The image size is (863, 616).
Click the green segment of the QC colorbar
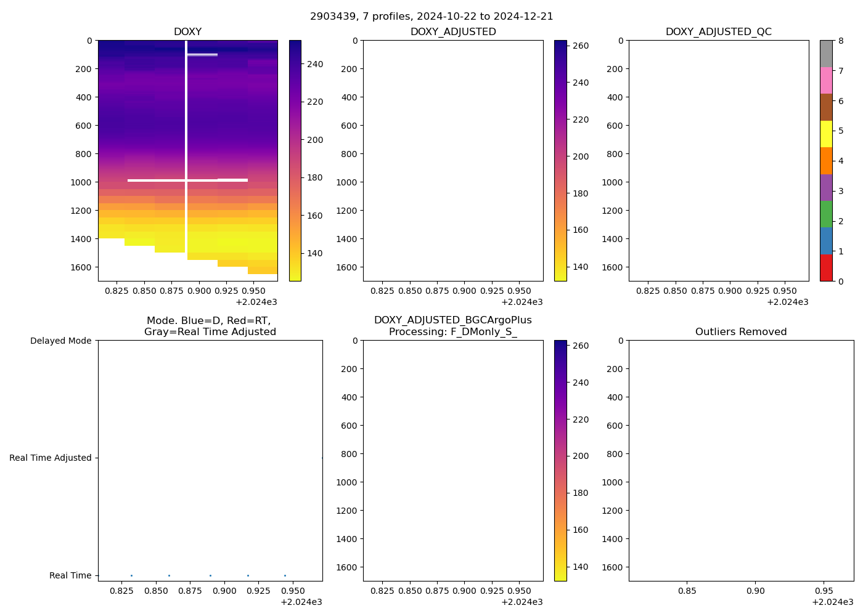pyautogui.click(x=826, y=214)
